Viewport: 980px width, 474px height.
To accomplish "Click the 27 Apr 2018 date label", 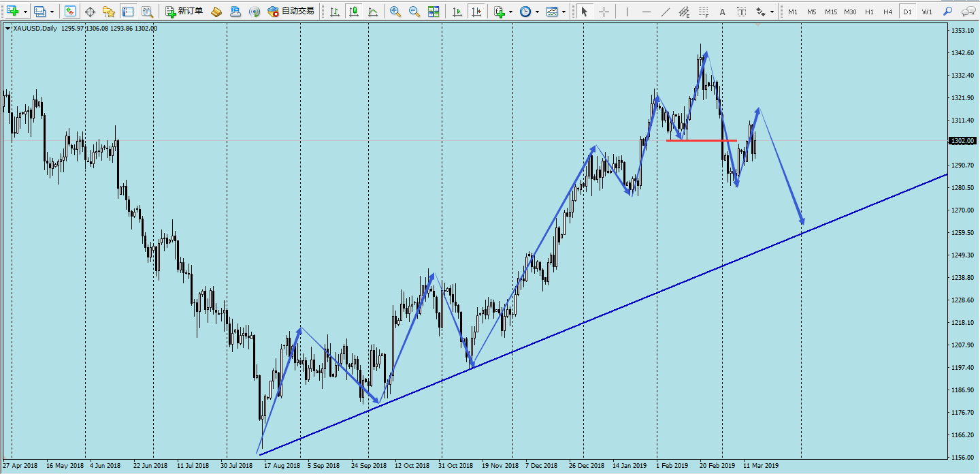I will [x=20, y=466].
